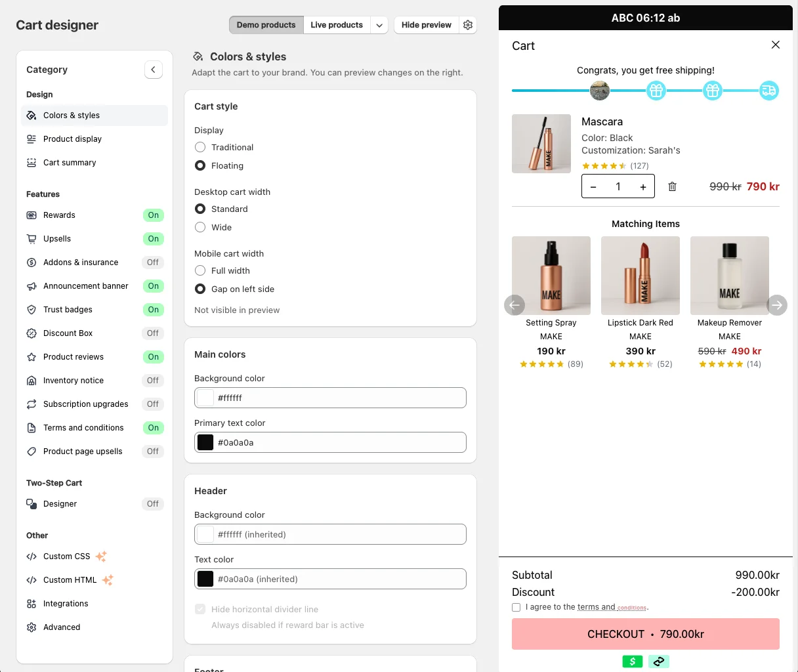Toggle Hide horizontal divider line checkbox
Viewport: 798px width, 672px height.
pos(200,609)
